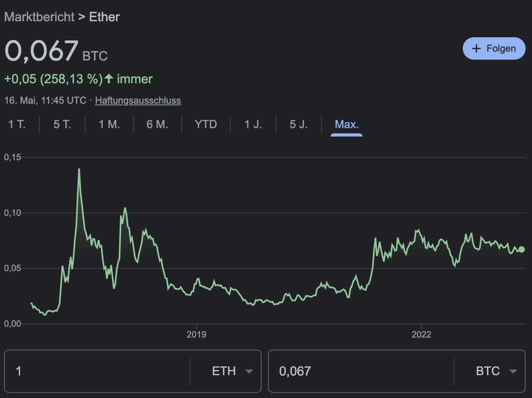The image size is (532, 398).
Task: Open the Haftungsausschluss disclaimer link
Action: click(138, 101)
